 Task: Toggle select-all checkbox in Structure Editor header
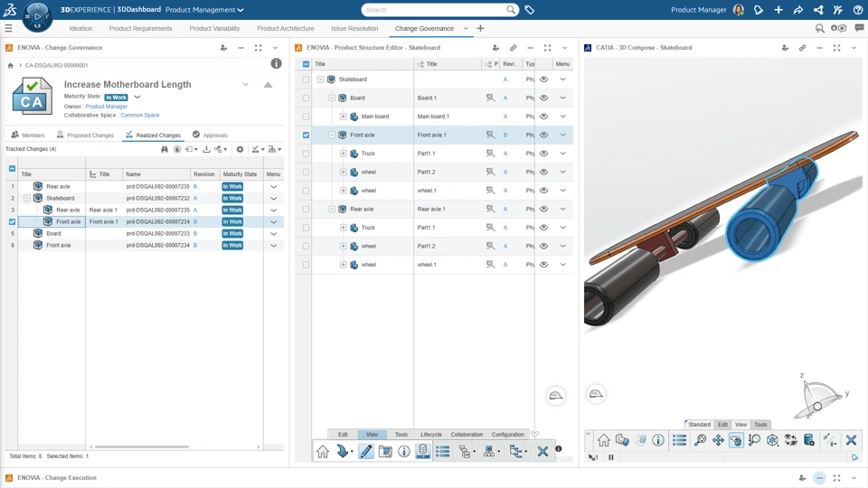click(x=307, y=64)
